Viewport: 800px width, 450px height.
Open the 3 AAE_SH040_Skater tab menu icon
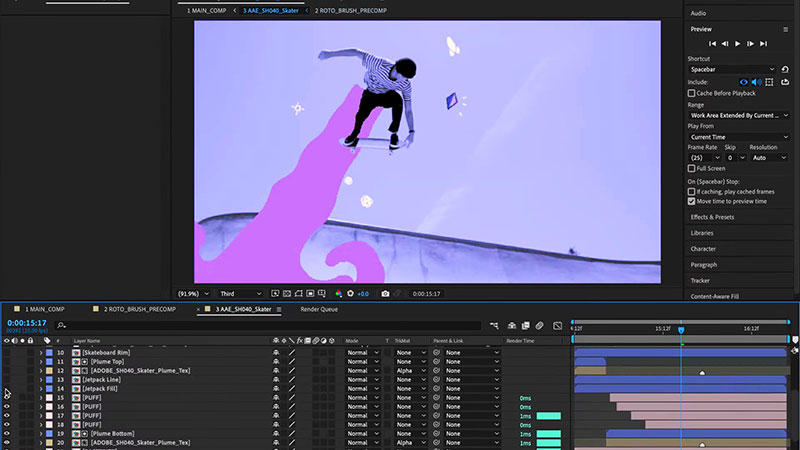click(x=279, y=309)
